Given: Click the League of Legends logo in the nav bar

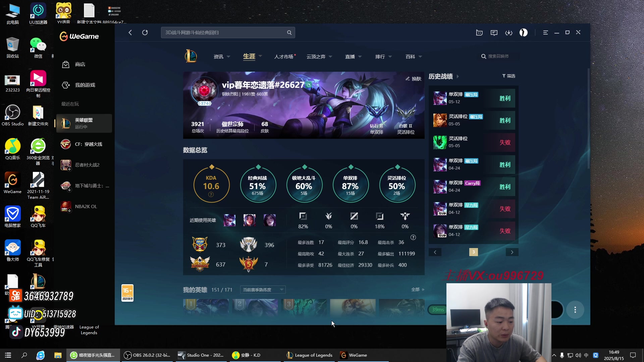Looking at the screenshot, I should (x=191, y=56).
